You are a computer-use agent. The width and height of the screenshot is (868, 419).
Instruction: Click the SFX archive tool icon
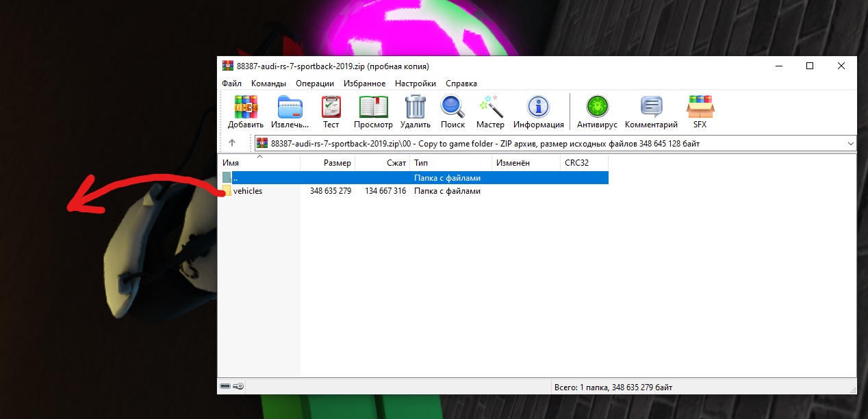700,107
